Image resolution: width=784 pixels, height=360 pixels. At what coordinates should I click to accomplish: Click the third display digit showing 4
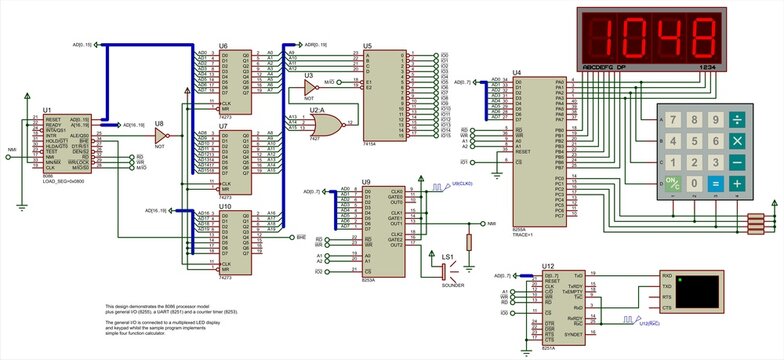[668, 38]
